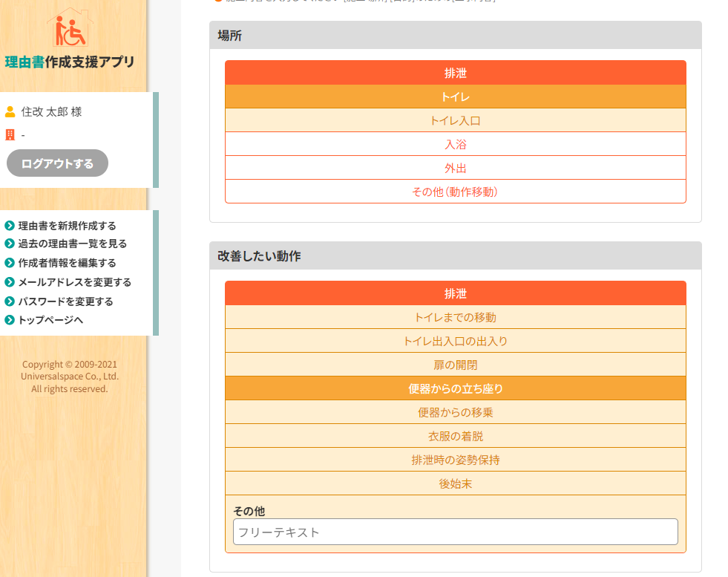Click the orange building icon in sidebar
The image size is (728, 577).
(10, 134)
